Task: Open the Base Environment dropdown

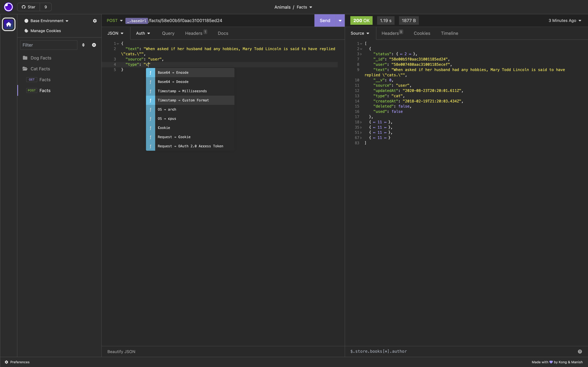Action: coord(47,21)
